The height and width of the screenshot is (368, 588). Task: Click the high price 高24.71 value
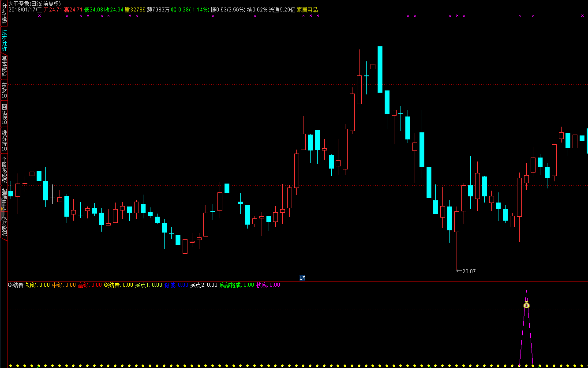tap(73, 9)
